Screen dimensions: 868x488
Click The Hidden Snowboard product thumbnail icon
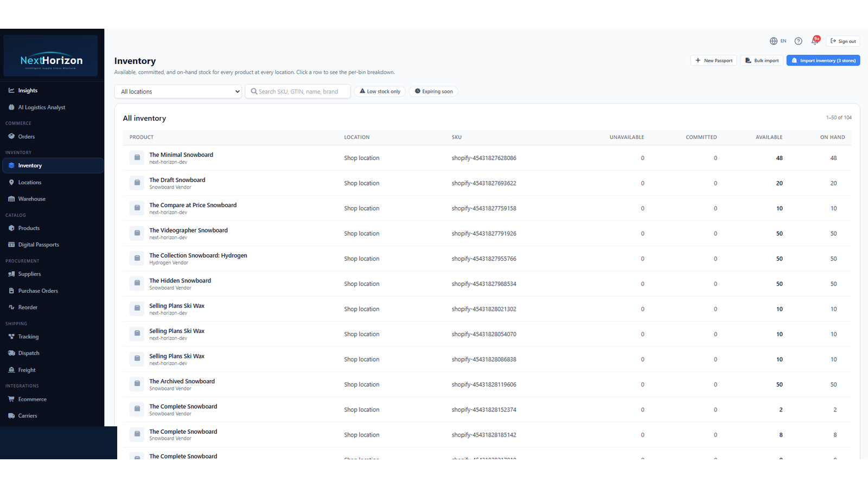[137, 284]
